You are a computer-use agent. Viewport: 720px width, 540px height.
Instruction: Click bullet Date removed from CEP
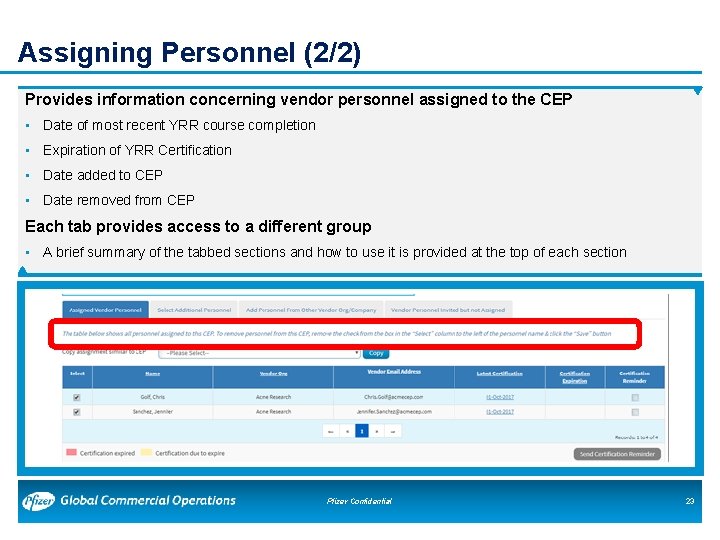(x=118, y=200)
